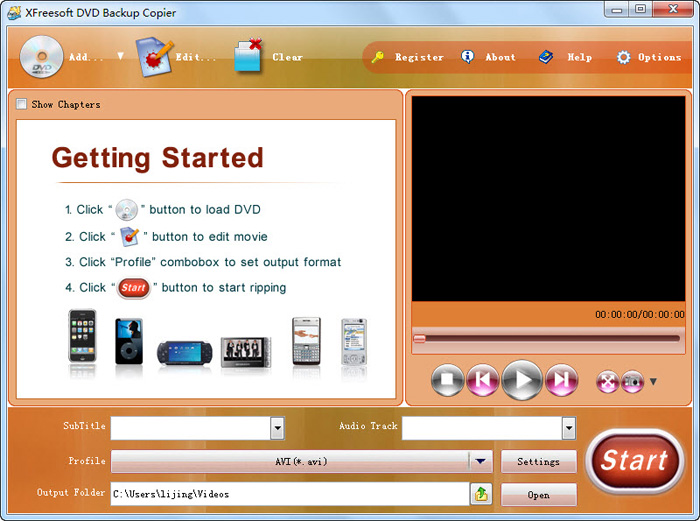
Task: Toggle full screen preview icon
Action: tap(608, 382)
